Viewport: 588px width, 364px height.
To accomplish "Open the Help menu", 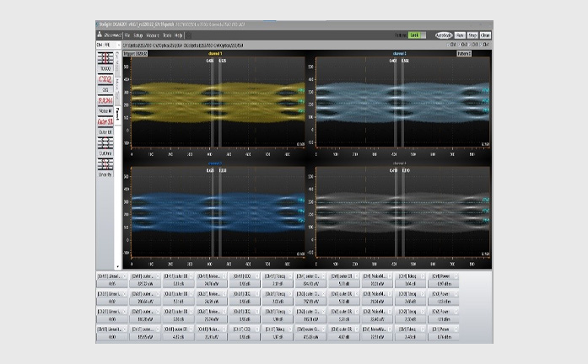I will (179, 35).
